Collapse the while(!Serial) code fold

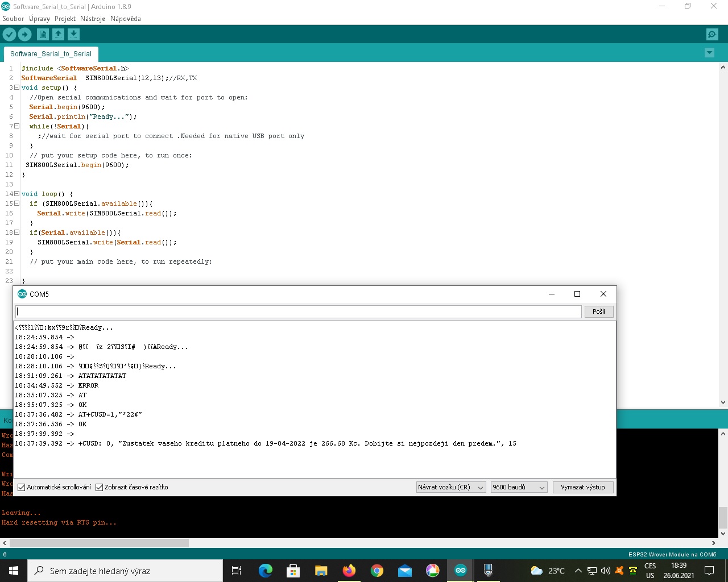[16, 126]
